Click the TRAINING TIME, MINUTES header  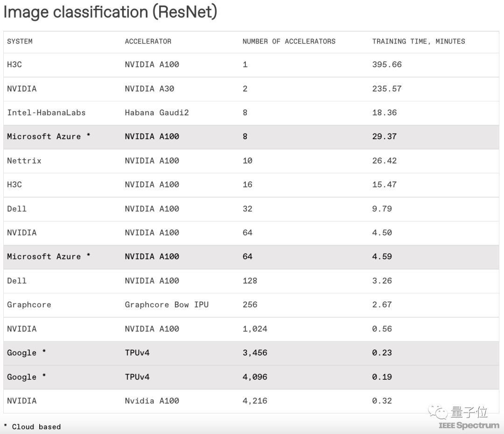click(x=419, y=42)
